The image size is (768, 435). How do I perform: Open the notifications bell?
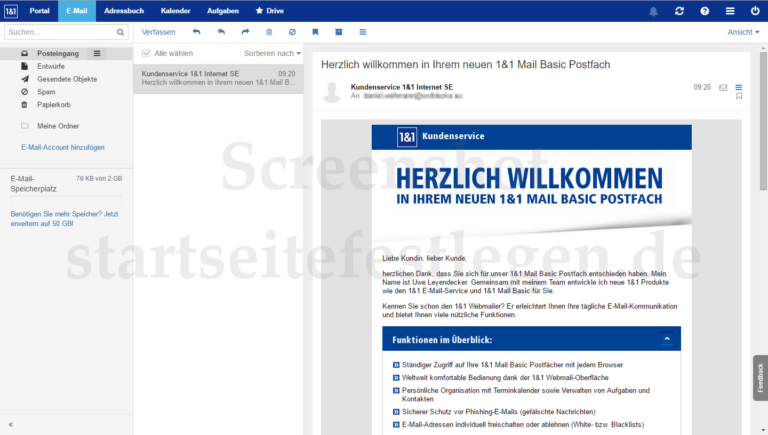click(653, 11)
